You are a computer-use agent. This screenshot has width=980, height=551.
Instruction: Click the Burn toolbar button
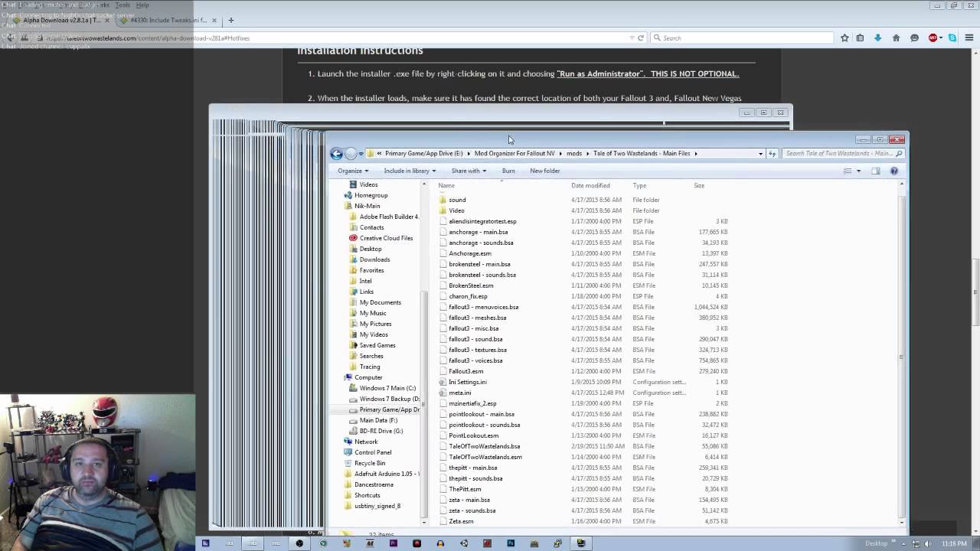coord(508,171)
